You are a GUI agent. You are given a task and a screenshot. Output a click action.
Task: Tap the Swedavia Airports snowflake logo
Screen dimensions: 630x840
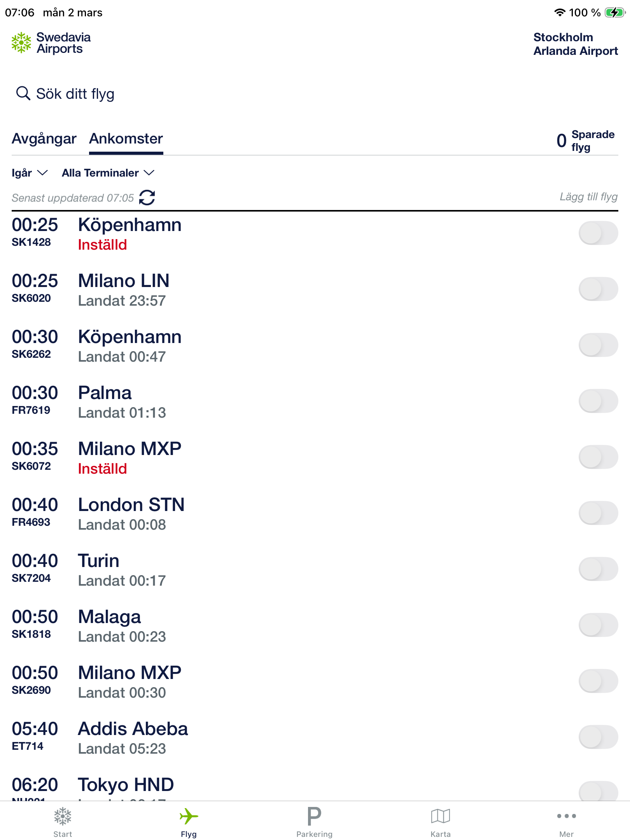21,43
